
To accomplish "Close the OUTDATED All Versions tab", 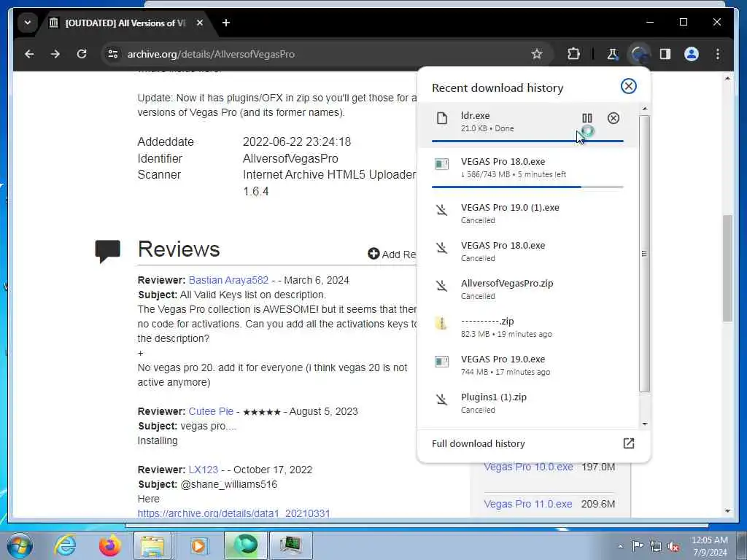I will (200, 23).
